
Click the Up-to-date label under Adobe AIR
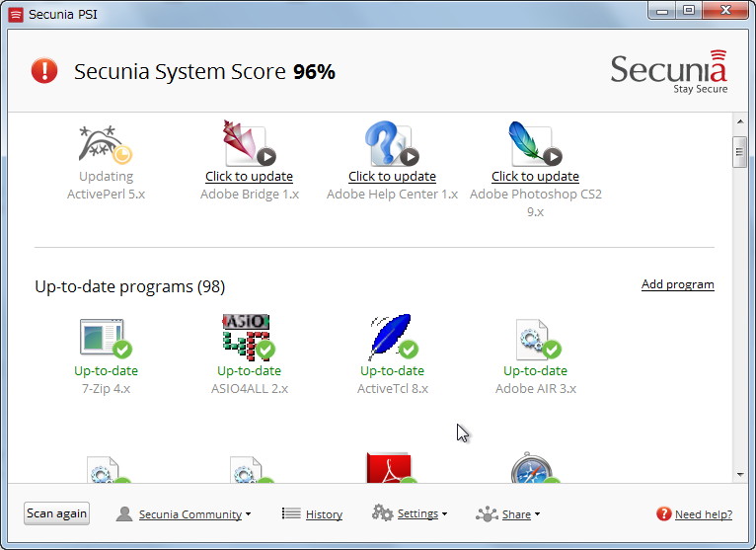pos(536,370)
